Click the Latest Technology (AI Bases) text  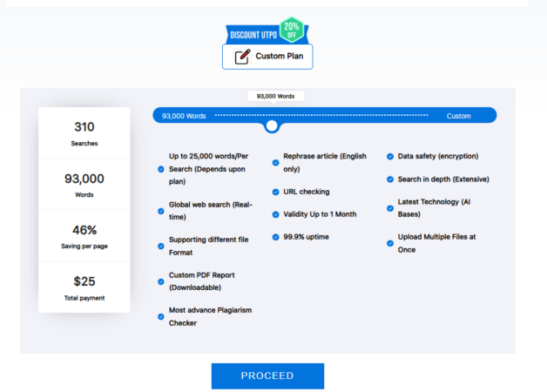(434, 208)
